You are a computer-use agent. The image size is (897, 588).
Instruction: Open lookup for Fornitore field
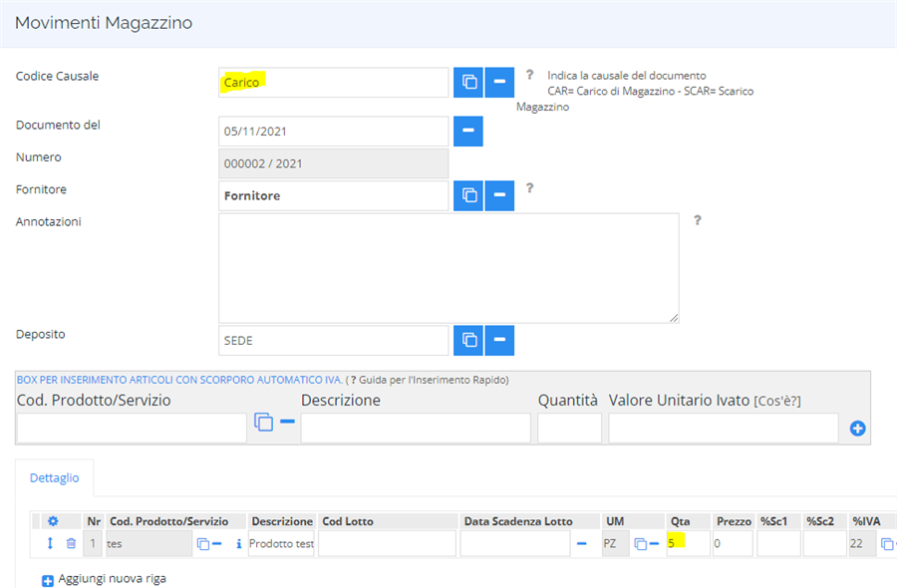point(468,195)
